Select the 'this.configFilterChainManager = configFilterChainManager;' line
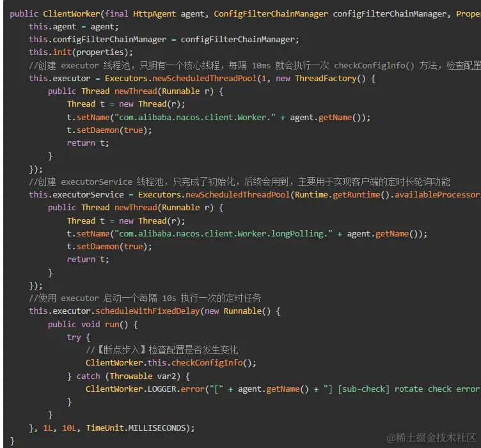 pos(164,40)
